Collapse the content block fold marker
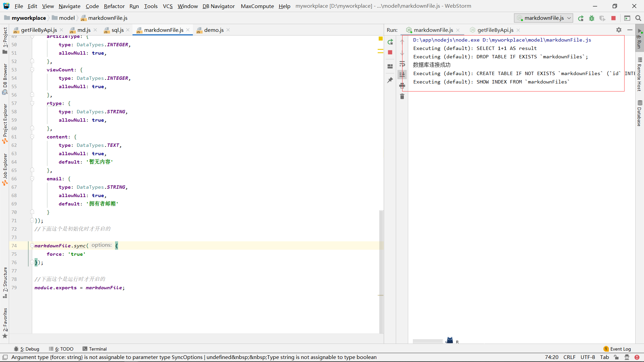 [32, 137]
